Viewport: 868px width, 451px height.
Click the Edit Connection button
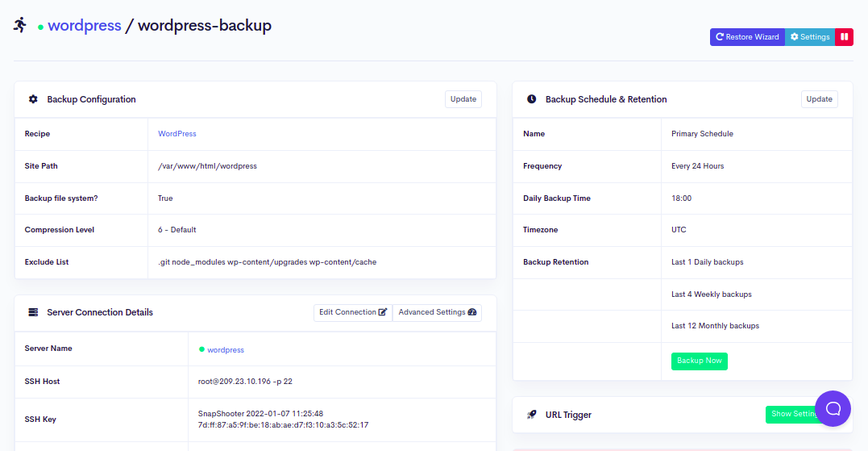click(353, 312)
